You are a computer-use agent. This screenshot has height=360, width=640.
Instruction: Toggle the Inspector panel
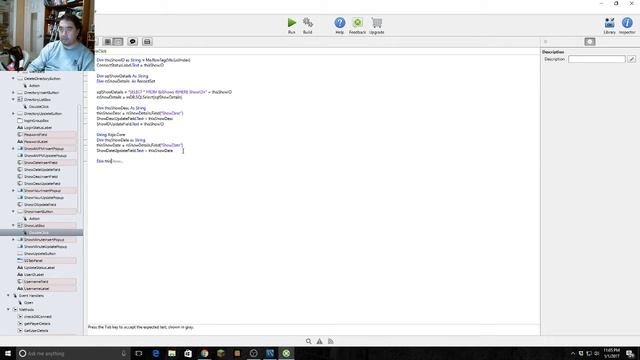click(627, 23)
